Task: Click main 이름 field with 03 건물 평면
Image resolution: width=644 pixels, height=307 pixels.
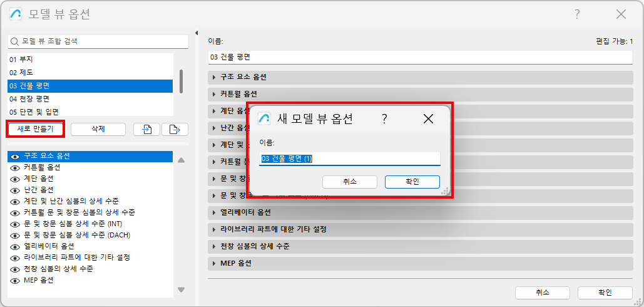Action: (x=421, y=57)
